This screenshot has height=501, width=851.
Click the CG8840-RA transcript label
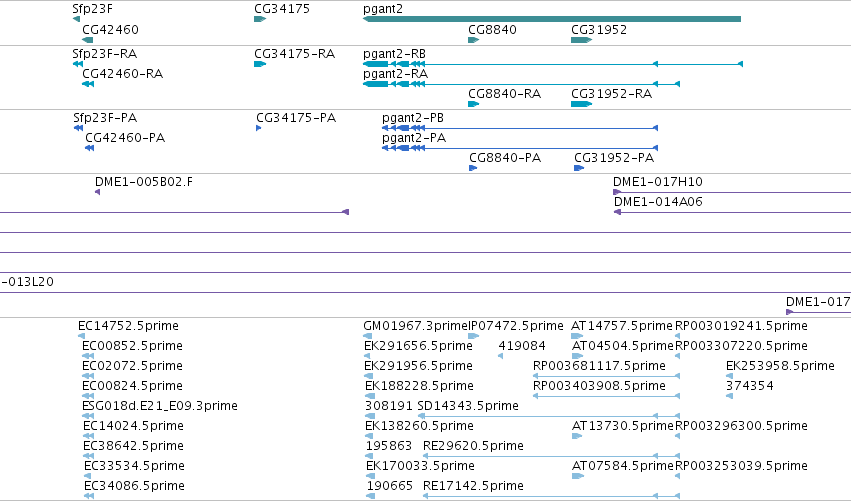tap(504, 94)
